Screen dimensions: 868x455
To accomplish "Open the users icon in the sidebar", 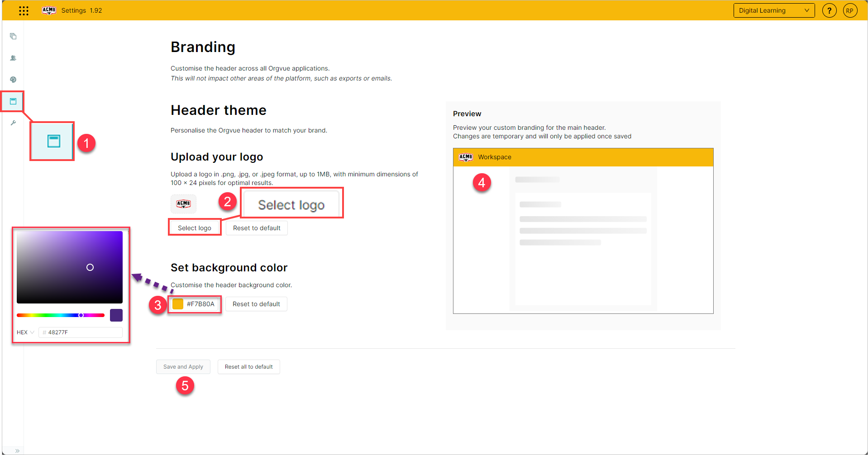I will (x=13, y=58).
